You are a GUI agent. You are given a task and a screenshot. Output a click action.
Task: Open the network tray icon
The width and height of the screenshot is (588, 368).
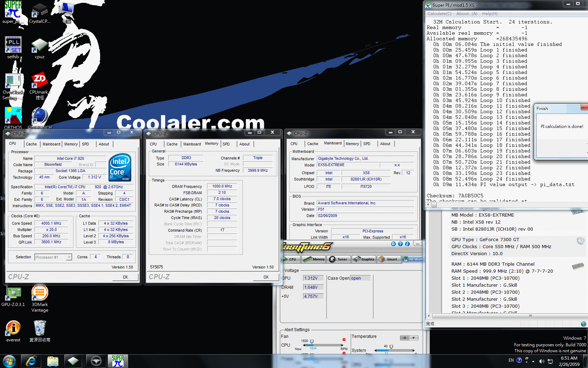click(550, 361)
